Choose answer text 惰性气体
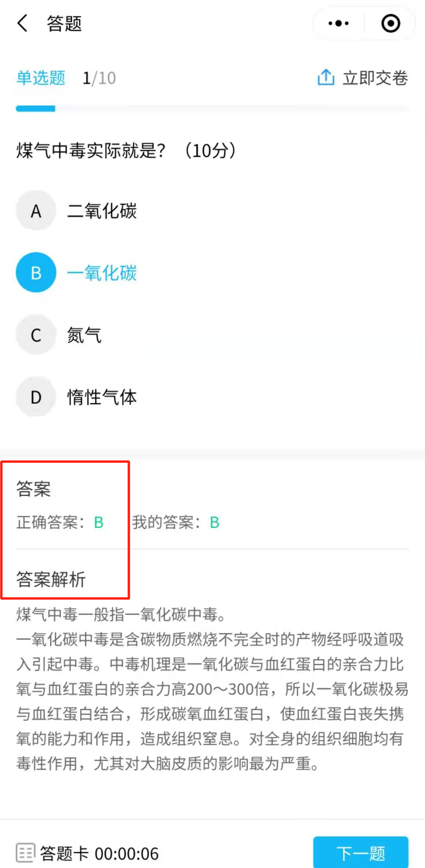This screenshot has width=425, height=868. click(x=102, y=397)
